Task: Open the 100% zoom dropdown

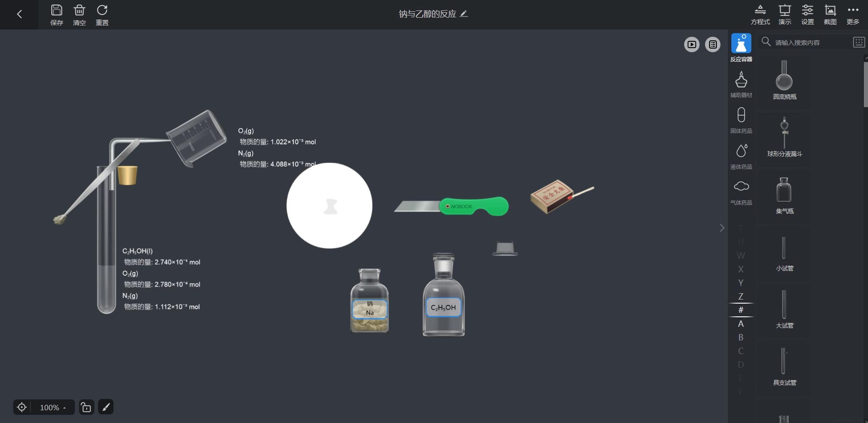Action: pyautogui.click(x=53, y=408)
